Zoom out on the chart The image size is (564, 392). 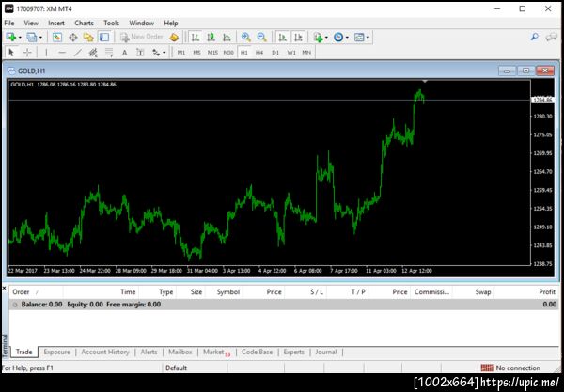coord(262,37)
